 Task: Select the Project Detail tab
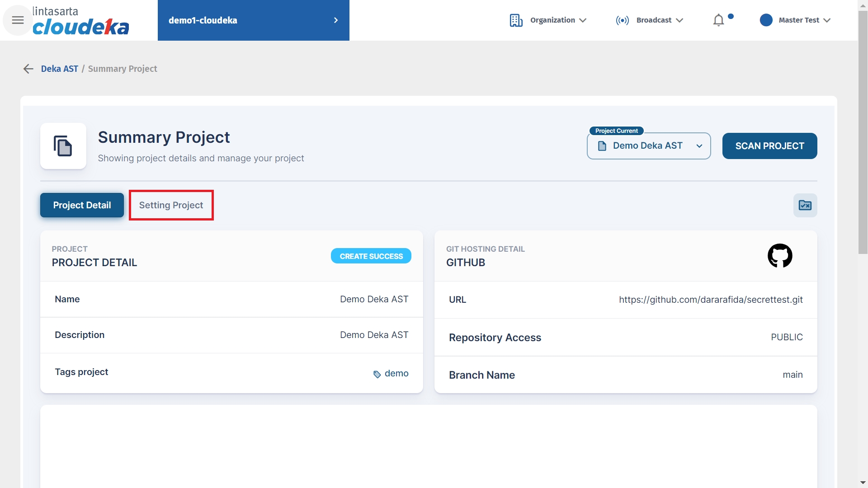click(x=82, y=205)
